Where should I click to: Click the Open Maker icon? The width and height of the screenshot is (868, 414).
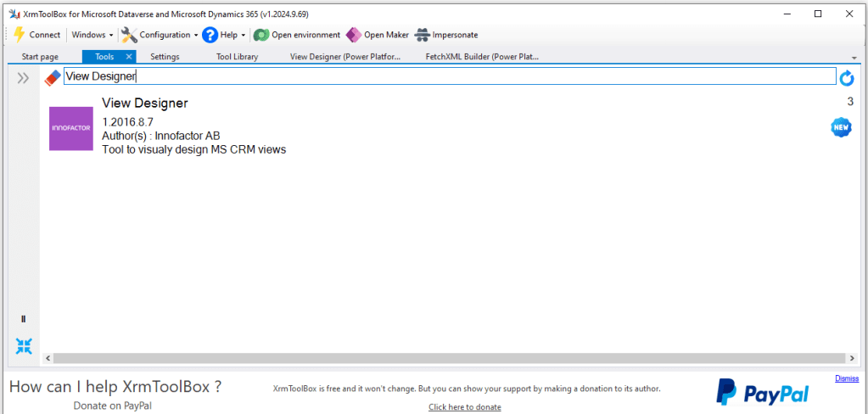[354, 35]
